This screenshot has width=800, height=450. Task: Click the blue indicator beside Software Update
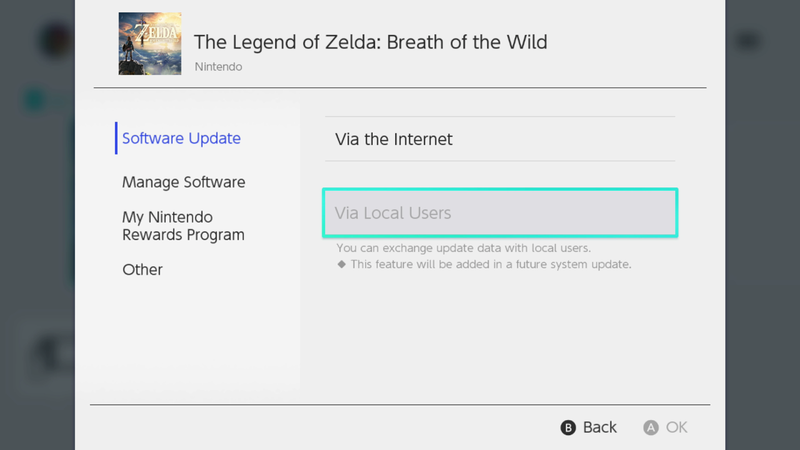[116, 138]
